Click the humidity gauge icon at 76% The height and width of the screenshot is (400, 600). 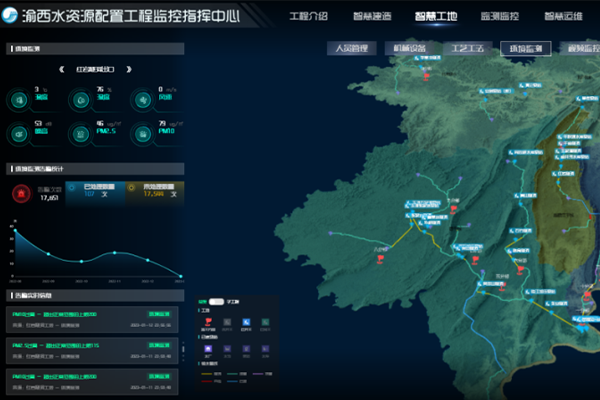79,98
